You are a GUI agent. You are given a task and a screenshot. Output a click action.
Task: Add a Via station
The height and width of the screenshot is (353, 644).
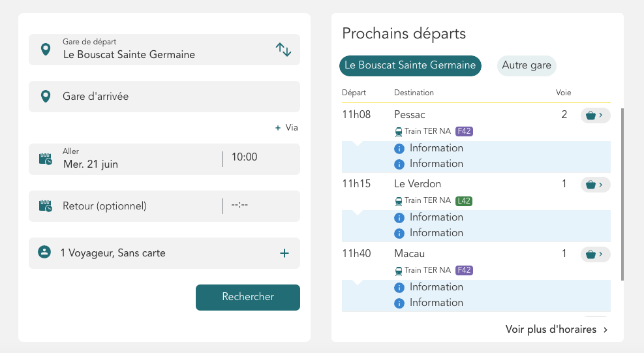[286, 127]
